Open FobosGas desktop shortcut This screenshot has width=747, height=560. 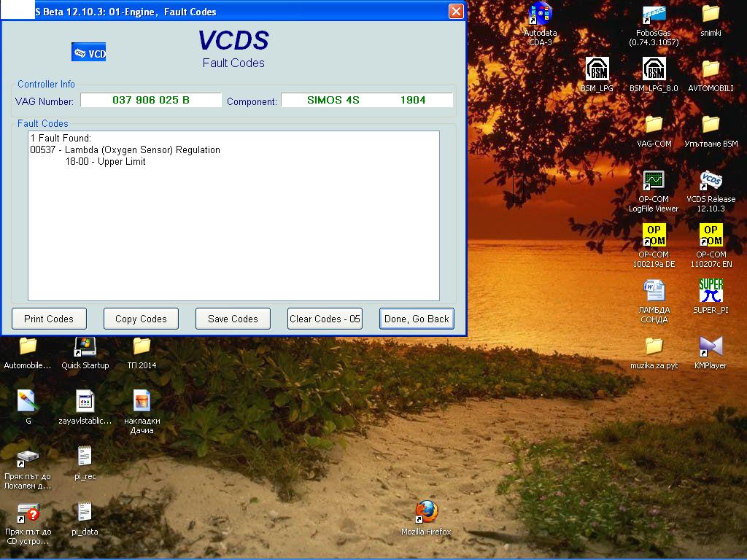coord(654,15)
